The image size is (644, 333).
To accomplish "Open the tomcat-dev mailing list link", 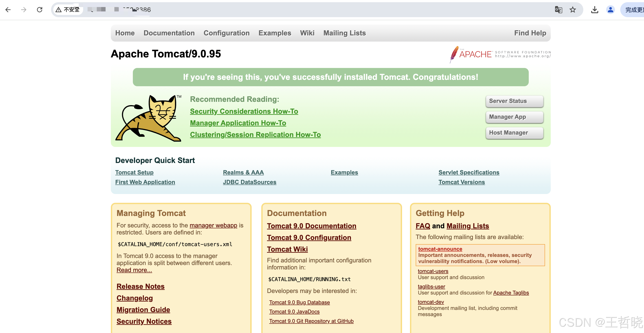I will pos(431,302).
